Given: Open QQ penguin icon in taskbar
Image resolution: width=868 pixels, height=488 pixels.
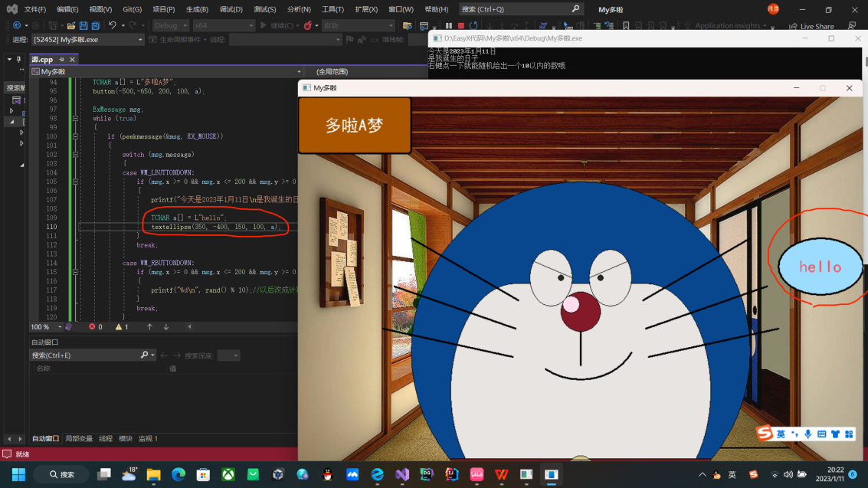Looking at the screenshot, I should [x=328, y=475].
